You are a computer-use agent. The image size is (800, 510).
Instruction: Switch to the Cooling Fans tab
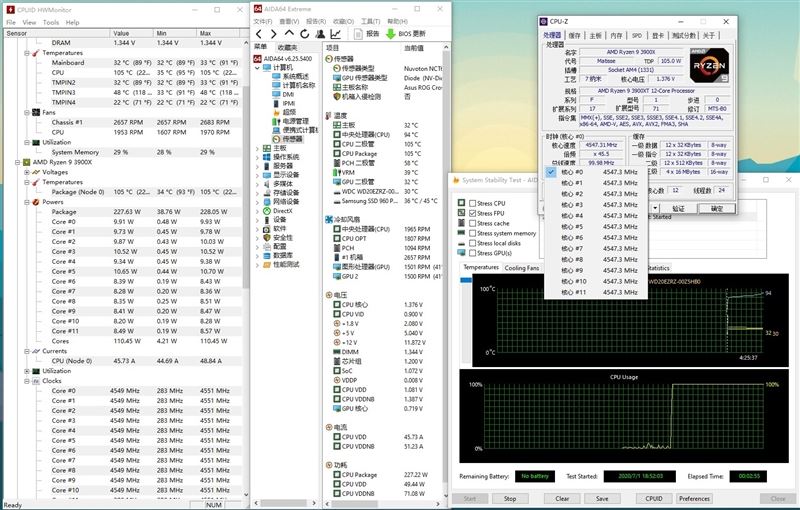coord(521,268)
